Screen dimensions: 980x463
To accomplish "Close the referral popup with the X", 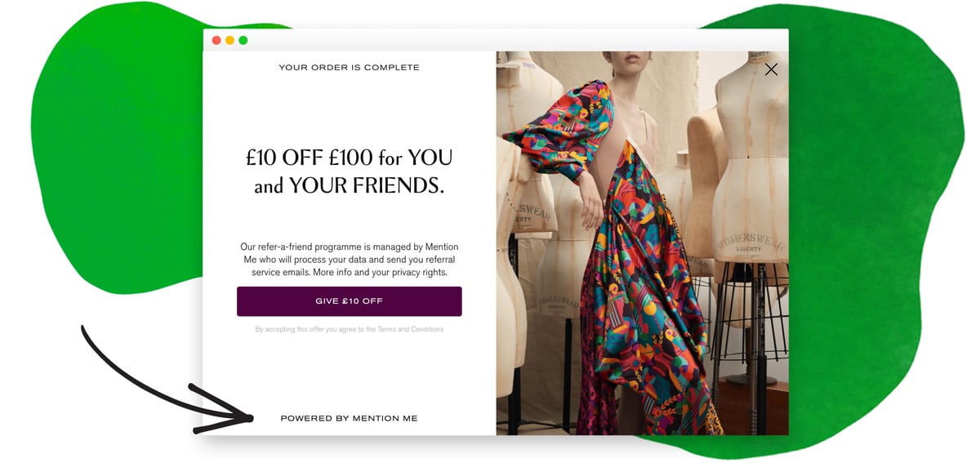I will [771, 69].
